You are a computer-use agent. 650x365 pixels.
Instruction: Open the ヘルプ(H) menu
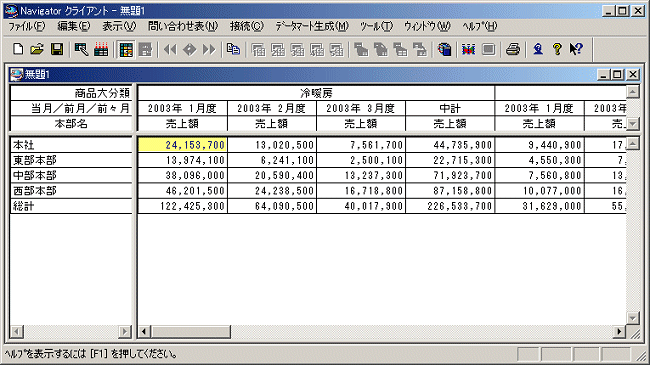pyautogui.click(x=480, y=27)
